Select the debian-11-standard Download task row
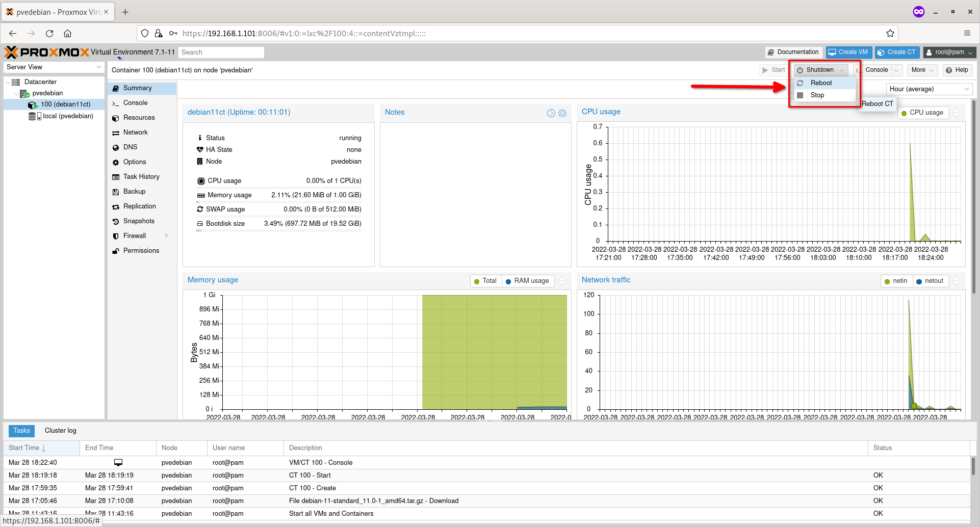Image resolution: width=980 pixels, height=527 pixels. coord(486,501)
